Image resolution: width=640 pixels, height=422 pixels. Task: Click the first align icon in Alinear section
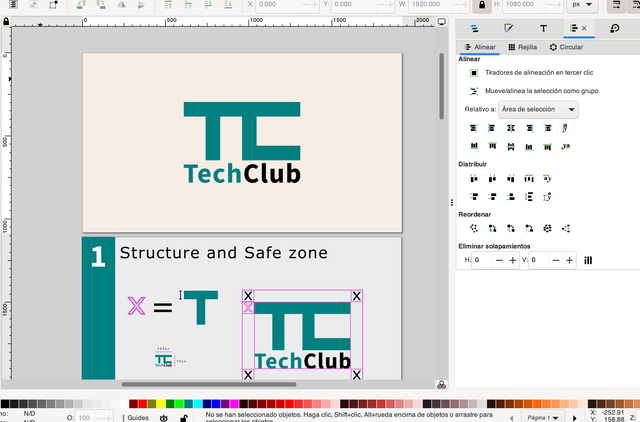click(474, 128)
